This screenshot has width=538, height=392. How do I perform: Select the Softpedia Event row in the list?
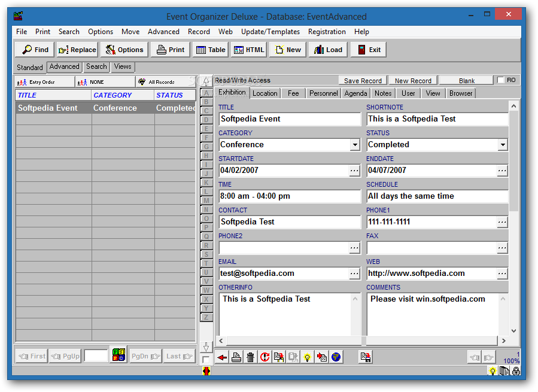pyautogui.click(x=106, y=108)
